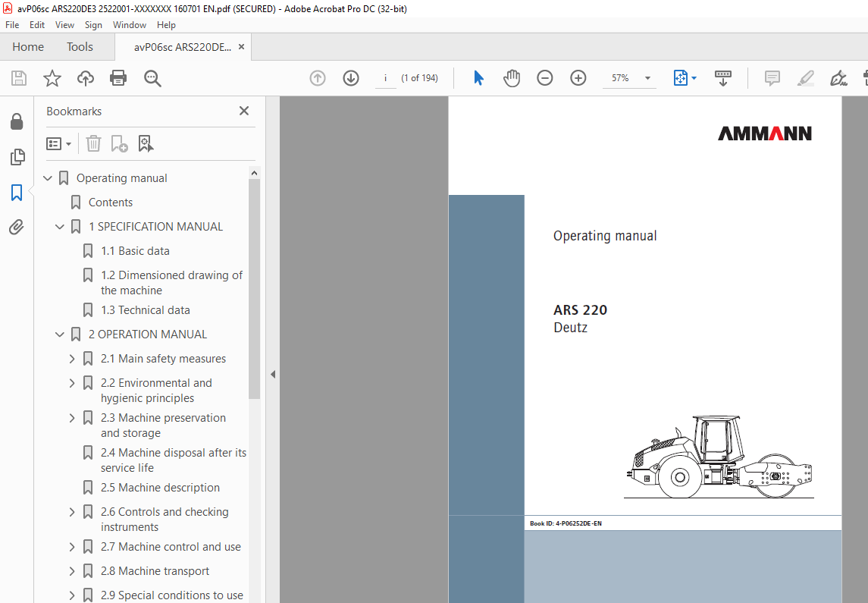Image resolution: width=868 pixels, height=603 pixels.
Task: Open the View menu
Action: click(64, 25)
